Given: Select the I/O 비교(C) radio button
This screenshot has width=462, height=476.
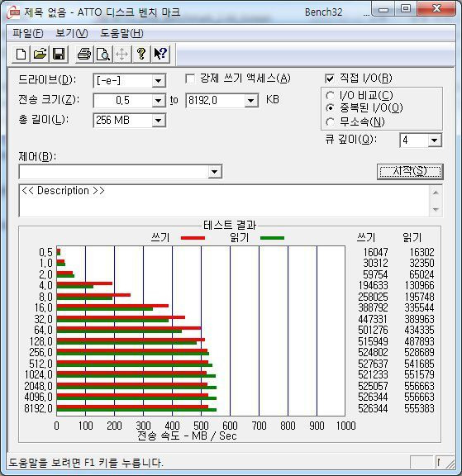Looking at the screenshot, I should tap(330, 96).
